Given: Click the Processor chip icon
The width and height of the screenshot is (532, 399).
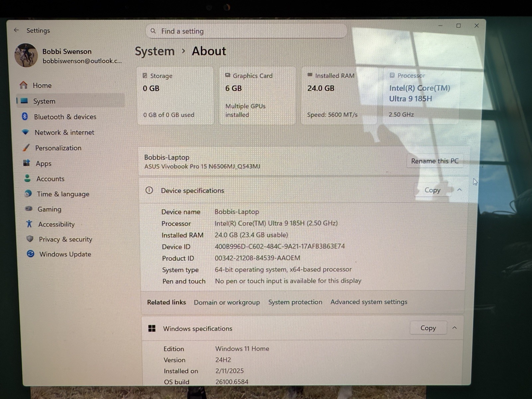Looking at the screenshot, I should [x=392, y=75].
